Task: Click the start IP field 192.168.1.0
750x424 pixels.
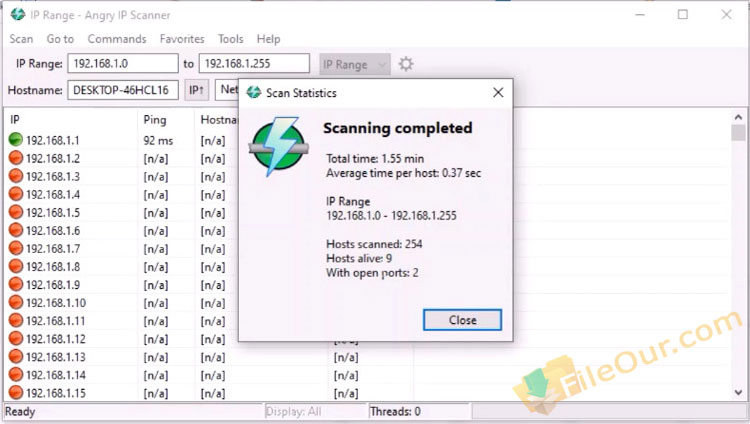Action: coord(123,64)
